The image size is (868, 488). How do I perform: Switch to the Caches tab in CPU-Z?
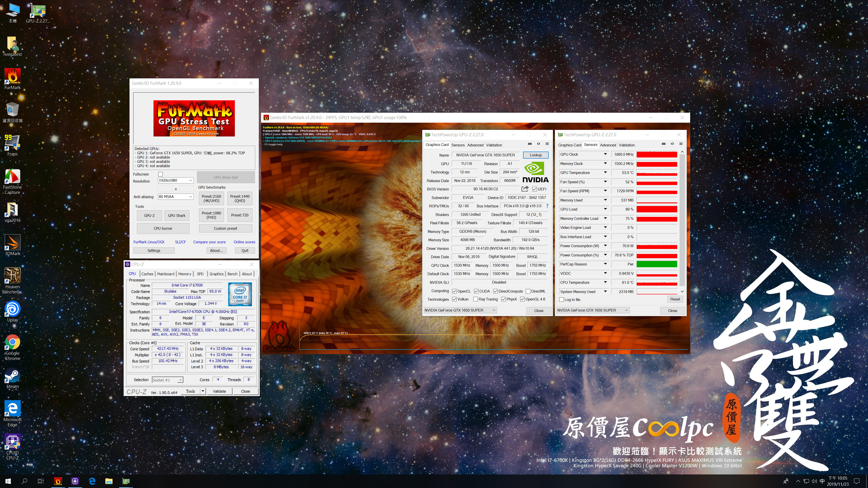coord(147,274)
